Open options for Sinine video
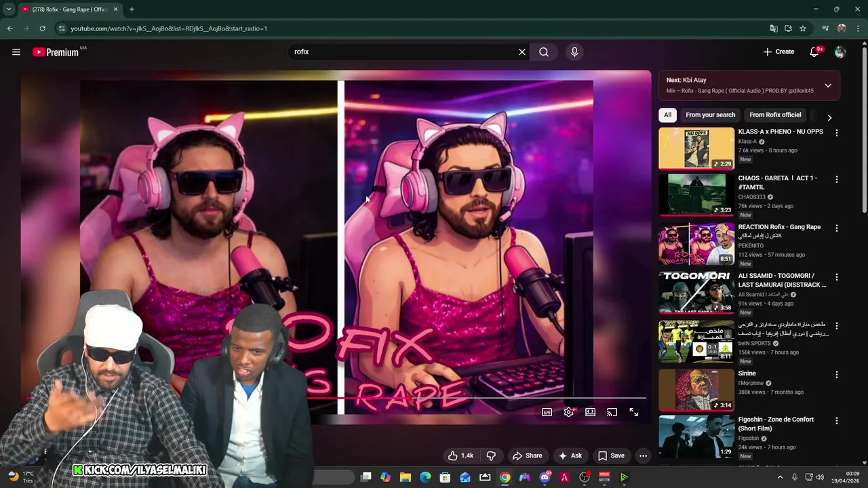This screenshot has height=488, width=868. point(836,375)
